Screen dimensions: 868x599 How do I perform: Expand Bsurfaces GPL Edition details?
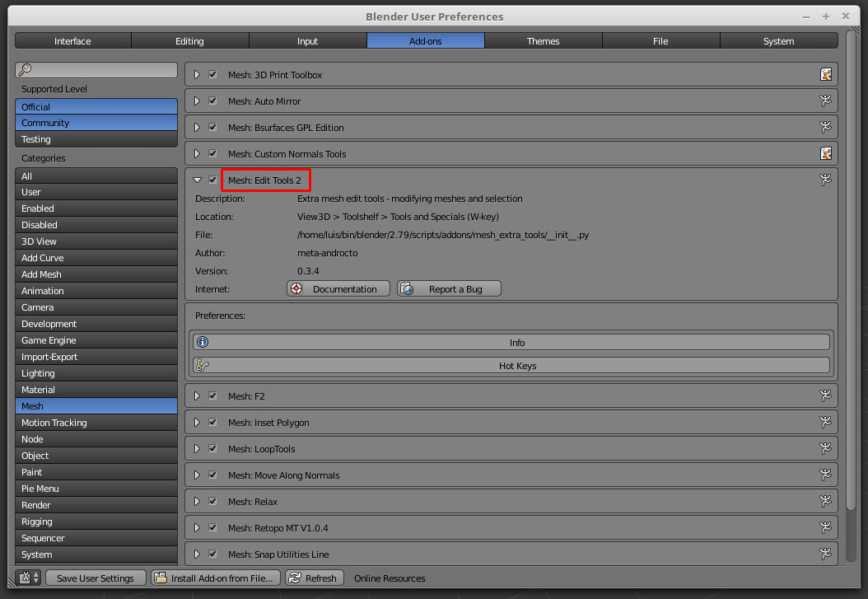[x=197, y=128]
